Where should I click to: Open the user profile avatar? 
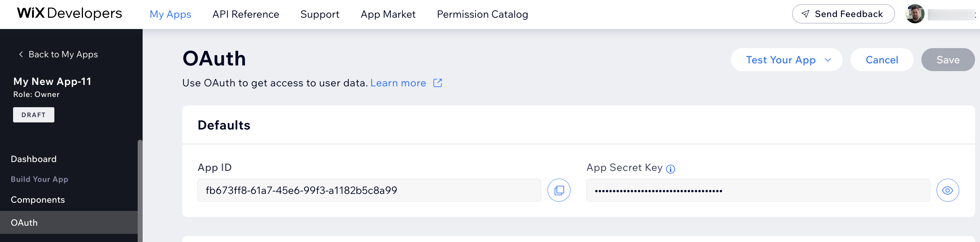[915, 14]
